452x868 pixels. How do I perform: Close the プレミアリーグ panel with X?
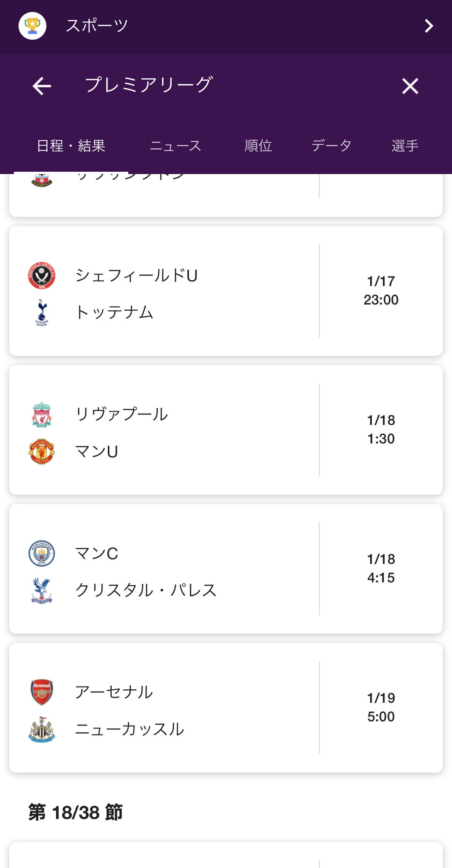pyautogui.click(x=410, y=86)
